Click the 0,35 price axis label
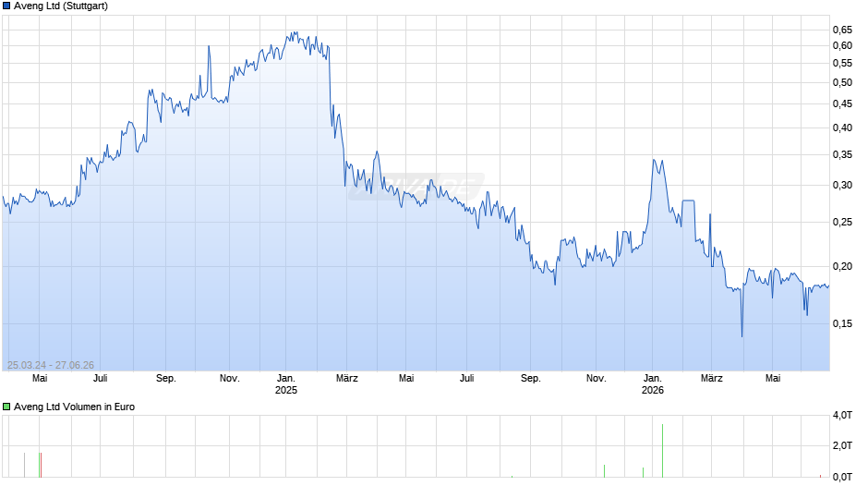The width and height of the screenshot is (868, 486). [842, 154]
